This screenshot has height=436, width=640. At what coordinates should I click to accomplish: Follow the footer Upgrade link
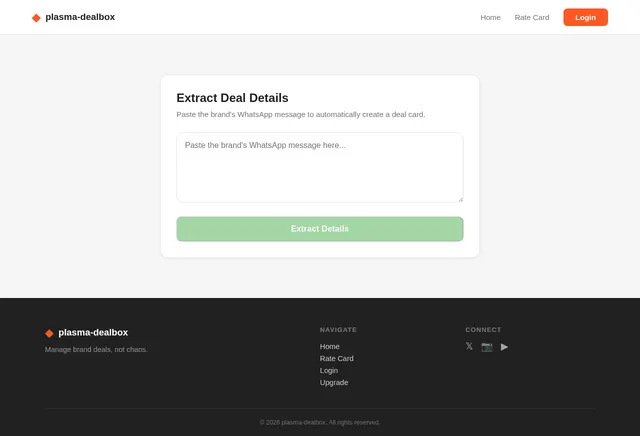pyautogui.click(x=334, y=383)
